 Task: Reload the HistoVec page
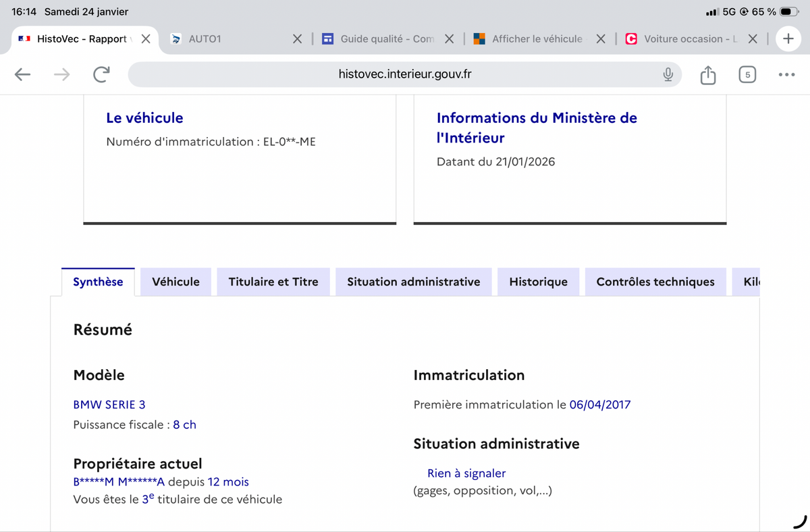101,74
